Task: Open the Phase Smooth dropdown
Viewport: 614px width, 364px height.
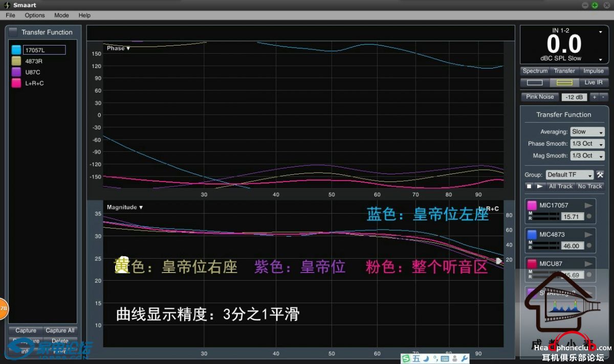Action: tap(587, 144)
